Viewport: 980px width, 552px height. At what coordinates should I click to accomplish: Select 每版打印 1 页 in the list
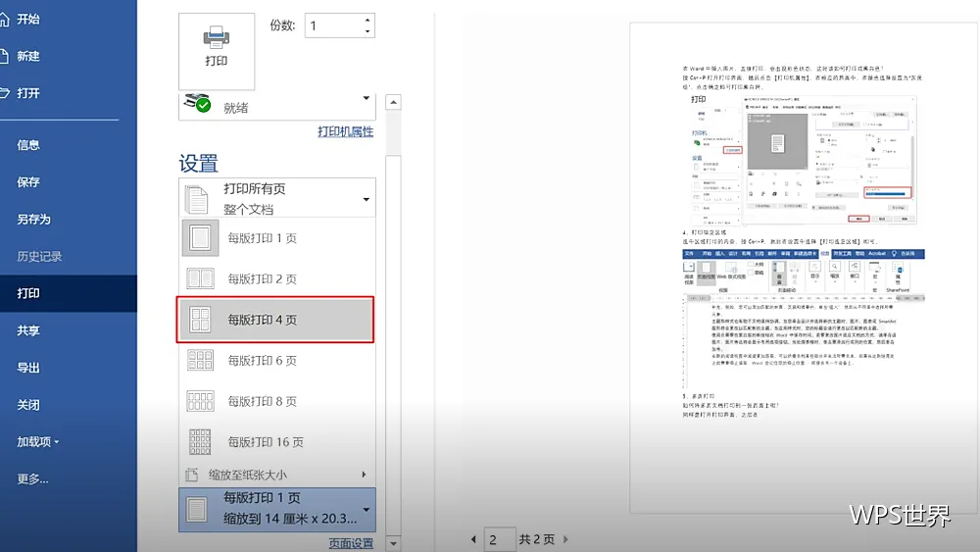point(277,237)
